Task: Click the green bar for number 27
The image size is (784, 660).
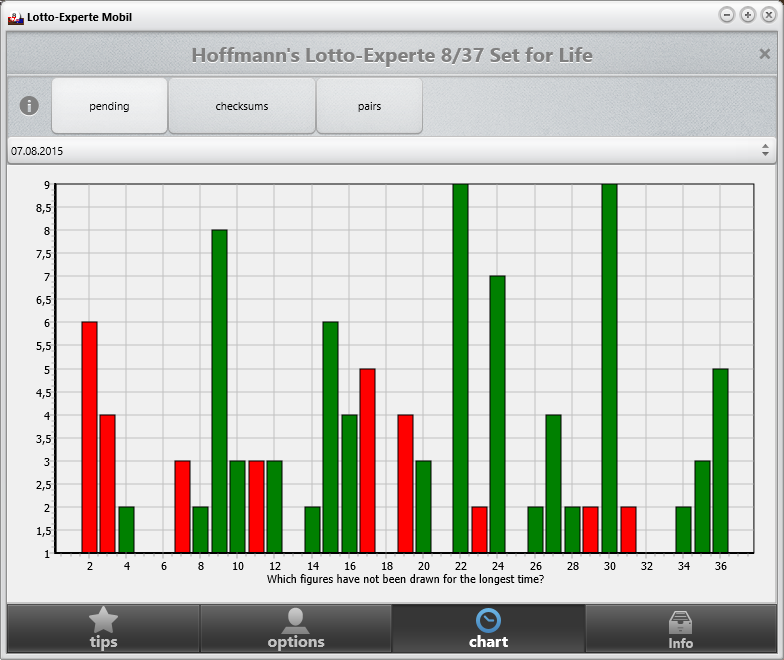Action: 554,484
